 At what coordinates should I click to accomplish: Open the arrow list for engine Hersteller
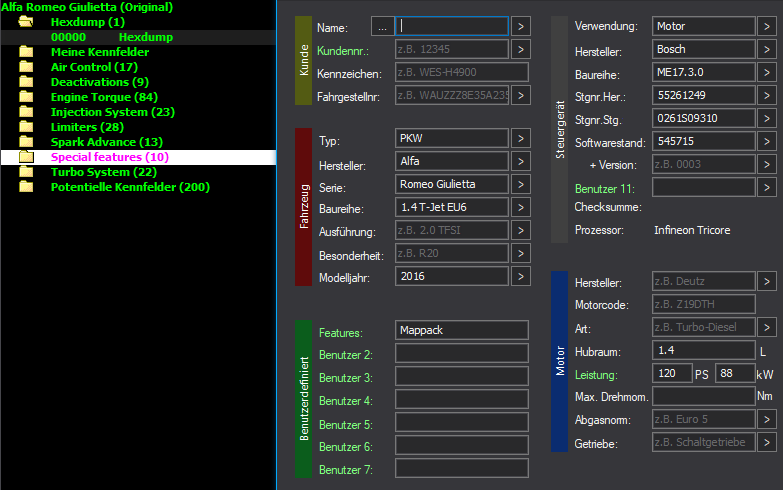tap(767, 281)
